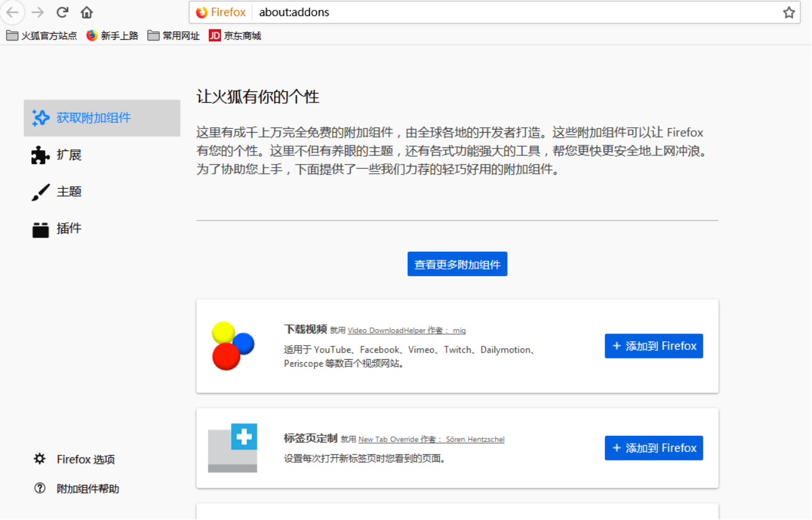Click the intro paragraph starting 这里有成千上万

[x=451, y=151]
